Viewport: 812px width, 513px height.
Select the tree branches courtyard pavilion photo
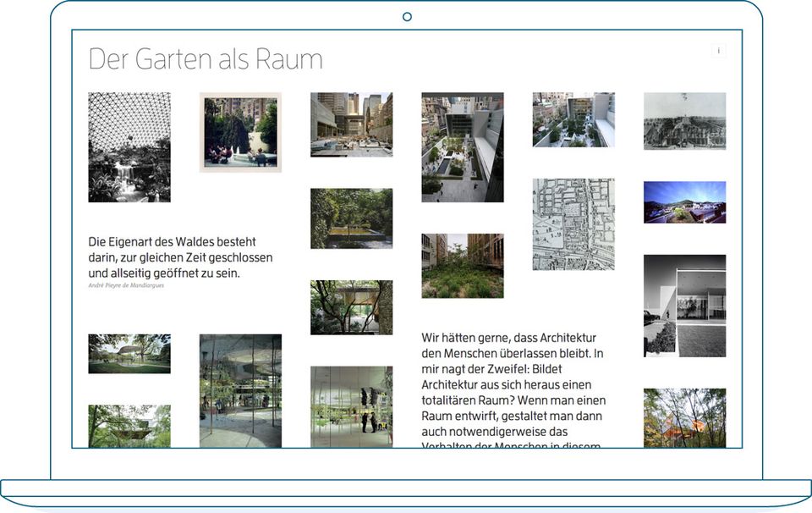(351, 307)
